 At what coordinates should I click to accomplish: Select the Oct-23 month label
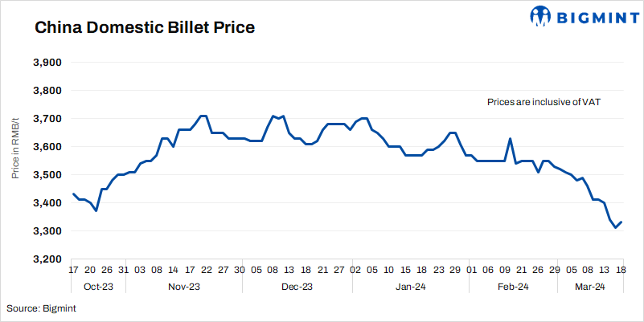coord(96,287)
